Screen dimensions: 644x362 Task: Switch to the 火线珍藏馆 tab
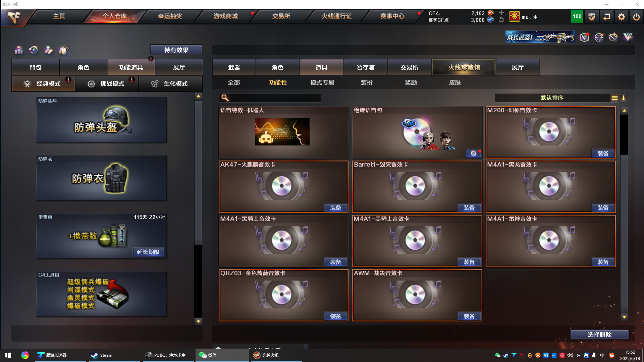(464, 67)
